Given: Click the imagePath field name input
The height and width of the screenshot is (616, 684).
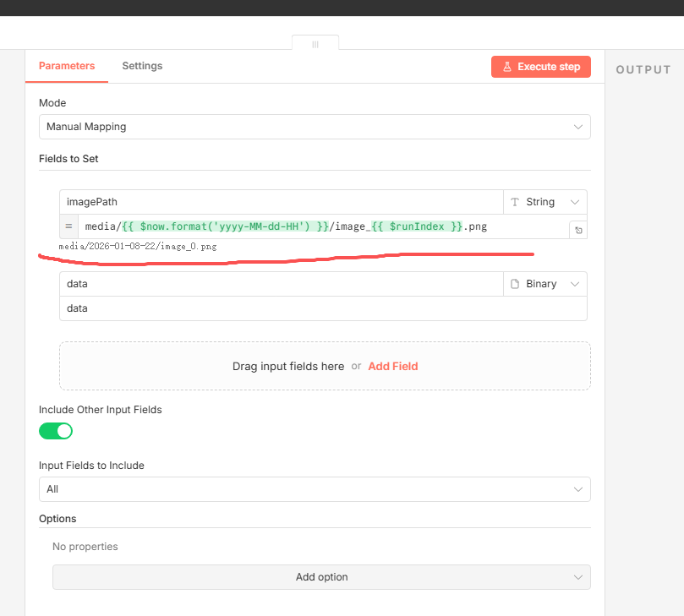Looking at the screenshot, I should tap(281, 202).
